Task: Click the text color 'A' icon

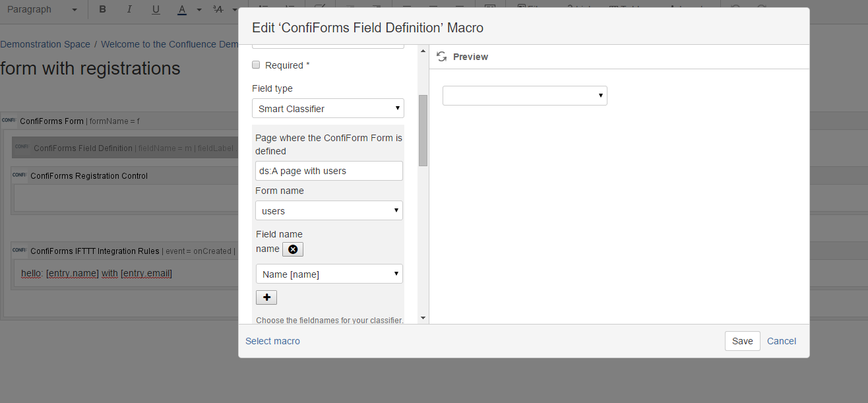Action: (181, 9)
